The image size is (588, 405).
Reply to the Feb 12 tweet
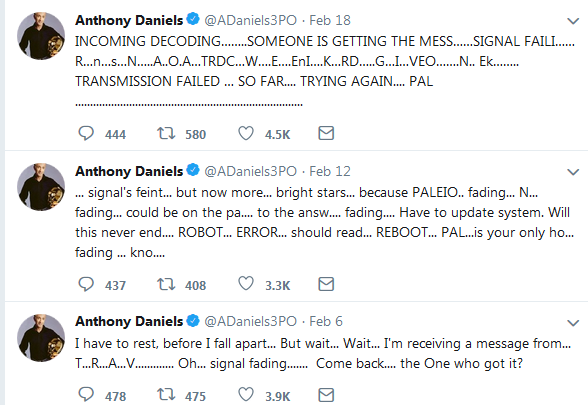pos(86,284)
